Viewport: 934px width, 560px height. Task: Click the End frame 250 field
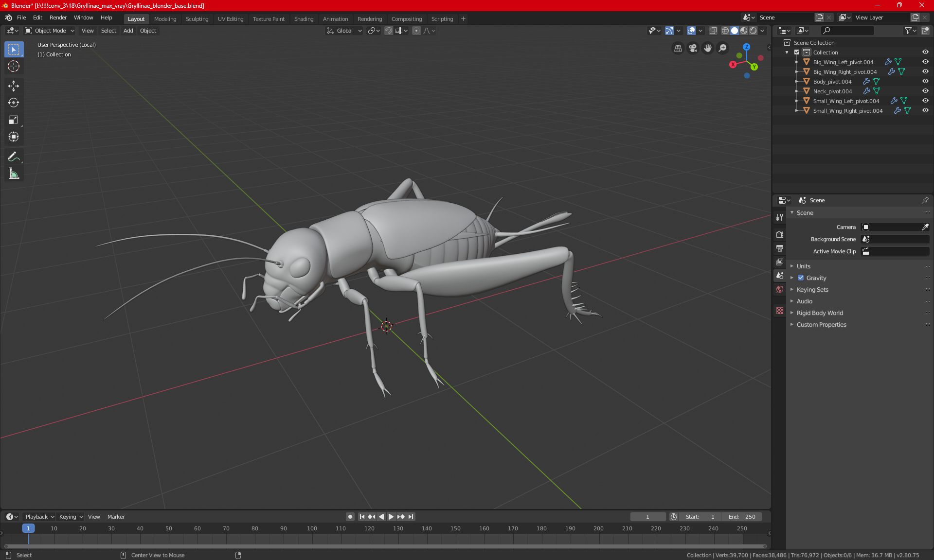(x=742, y=517)
